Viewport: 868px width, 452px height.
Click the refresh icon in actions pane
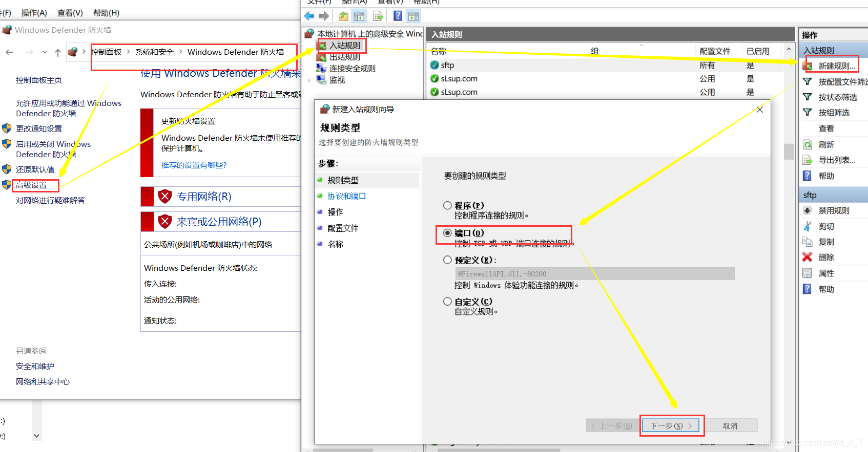pos(807,144)
